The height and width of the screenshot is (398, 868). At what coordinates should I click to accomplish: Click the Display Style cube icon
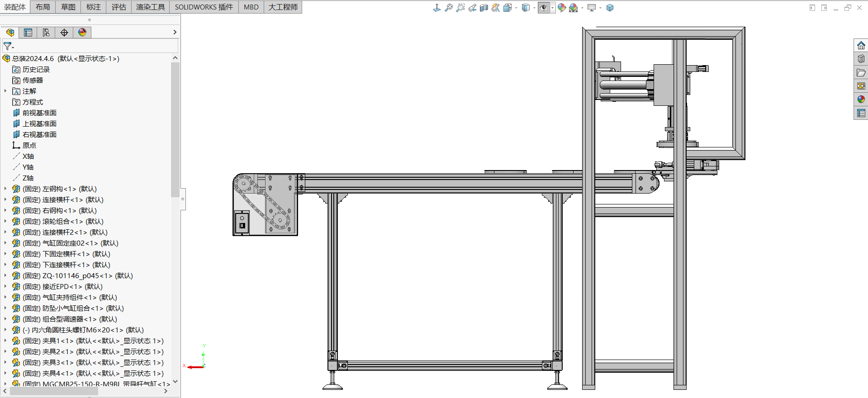pyautogui.click(x=526, y=8)
